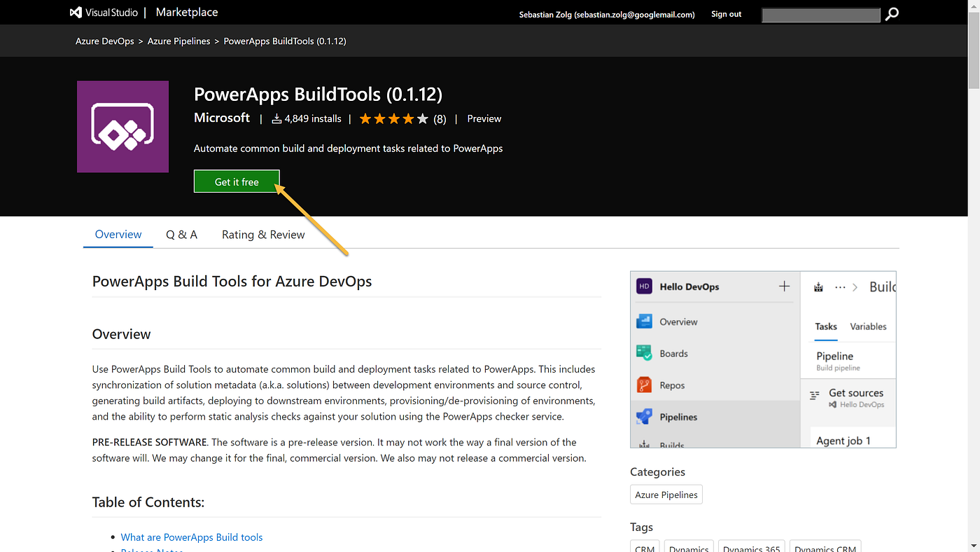Click the Repos icon in the DevOps preview
The width and height of the screenshot is (980, 552).
(644, 385)
